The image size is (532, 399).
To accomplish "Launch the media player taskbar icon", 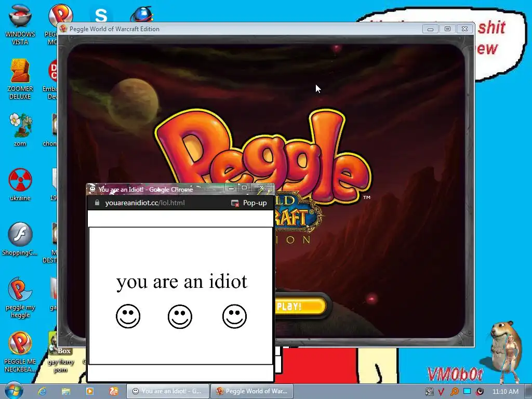I will coord(89,391).
